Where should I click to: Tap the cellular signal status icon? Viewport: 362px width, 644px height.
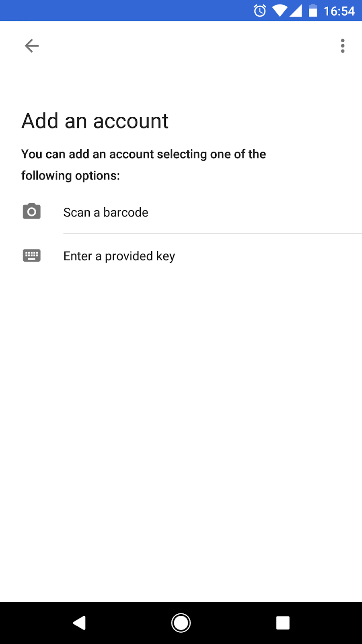click(x=296, y=10)
